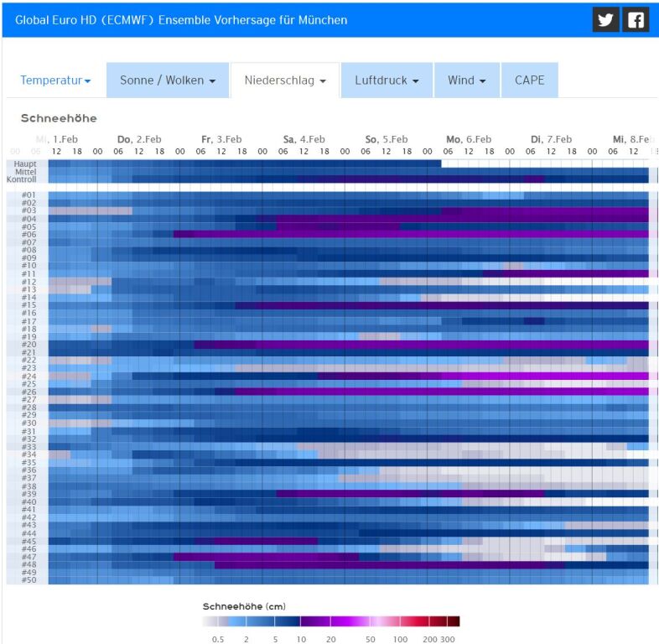Switch to the CAPE tab
This screenshot has height=644, width=659.
pyautogui.click(x=529, y=80)
